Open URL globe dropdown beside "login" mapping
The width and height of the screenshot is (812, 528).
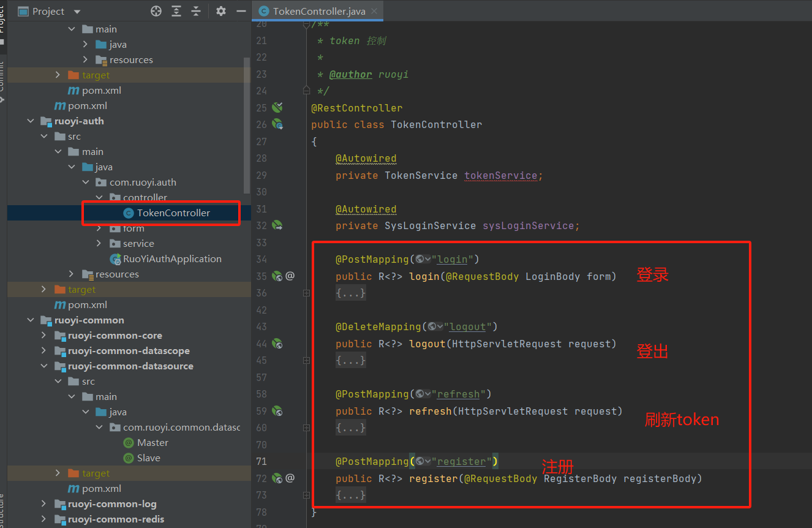(x=423, y=260)
